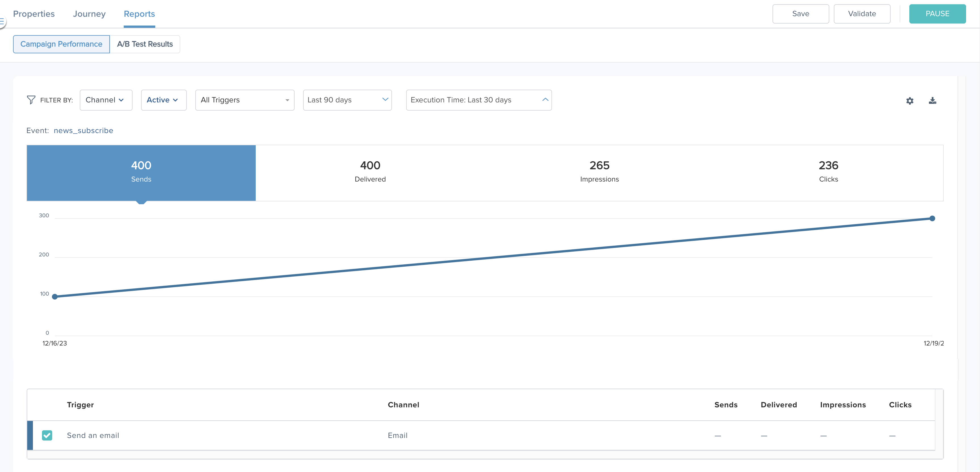Select the 400 Sends metric tile
This screenshot has width=980, height=472.
tap(141, 173)
